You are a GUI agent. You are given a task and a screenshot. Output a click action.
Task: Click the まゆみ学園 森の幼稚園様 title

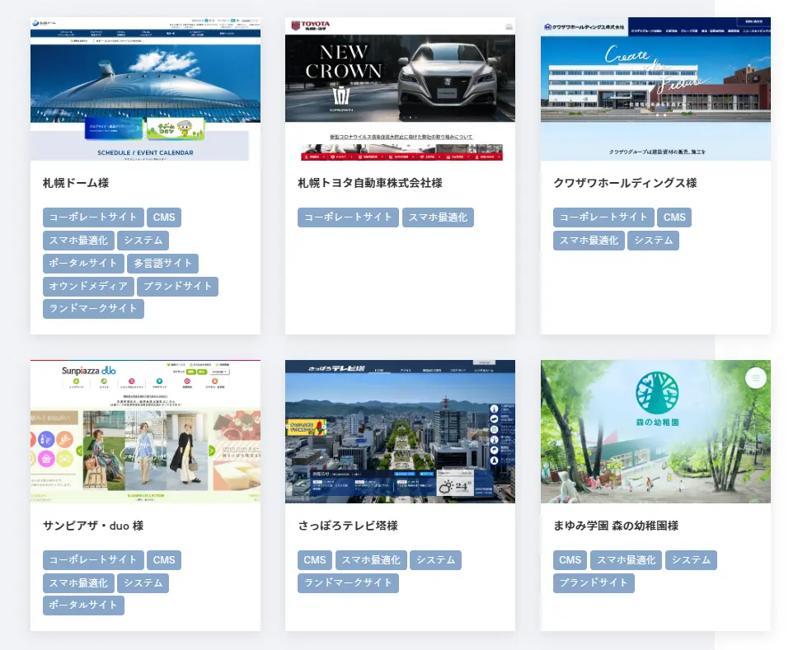[616, 526]
